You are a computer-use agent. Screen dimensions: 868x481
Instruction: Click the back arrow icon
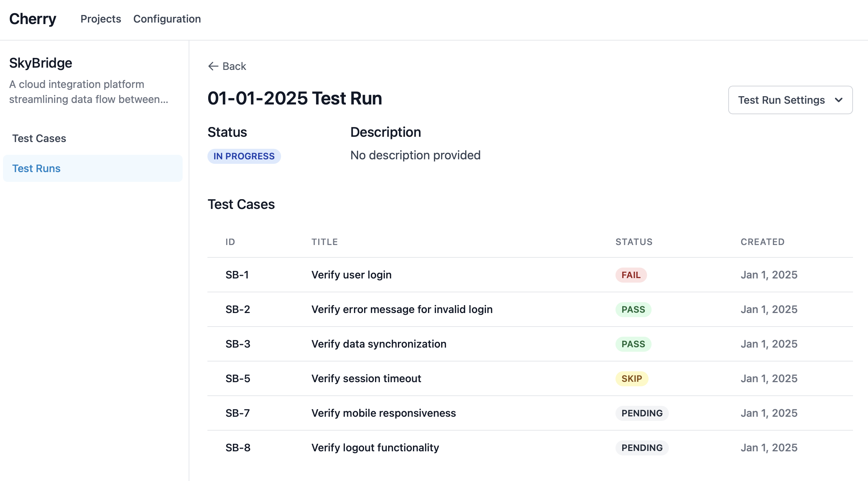213,66
